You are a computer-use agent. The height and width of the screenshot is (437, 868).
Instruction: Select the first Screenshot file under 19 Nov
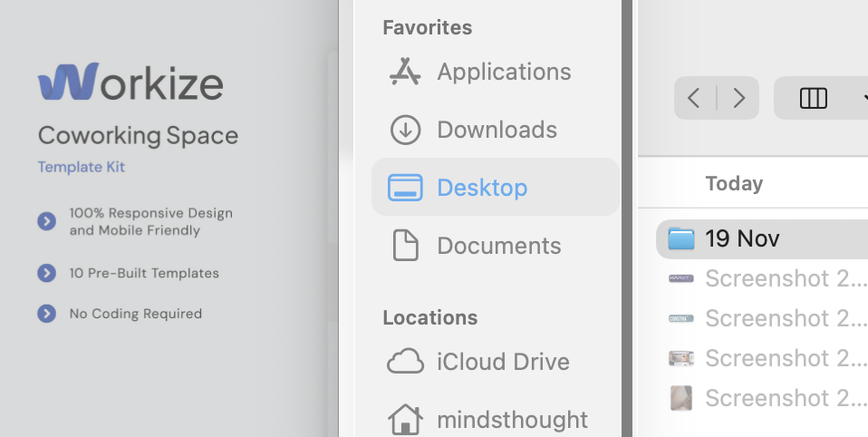(x=762, y=278)
